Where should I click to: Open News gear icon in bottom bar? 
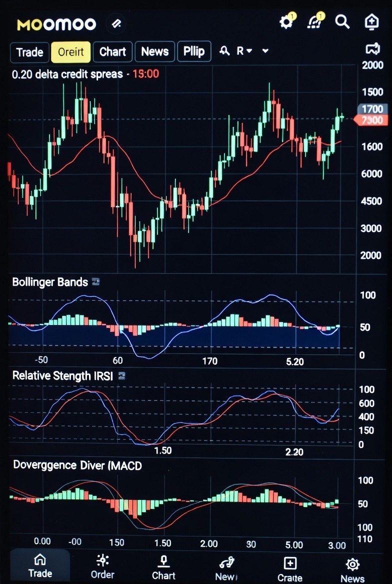(352, 570)
